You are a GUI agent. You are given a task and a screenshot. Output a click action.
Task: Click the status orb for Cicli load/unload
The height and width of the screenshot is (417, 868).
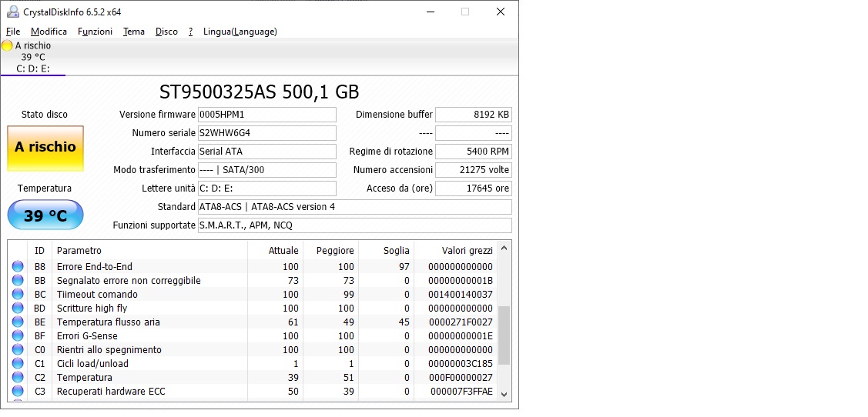(x=18, y=363)
